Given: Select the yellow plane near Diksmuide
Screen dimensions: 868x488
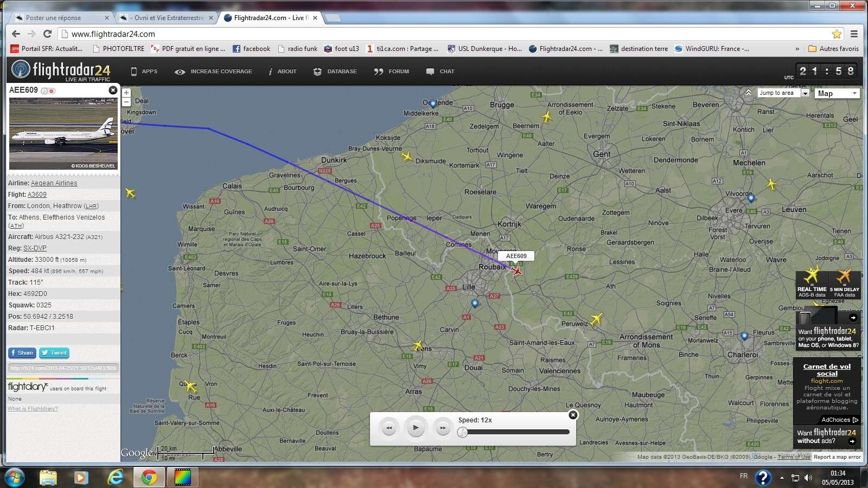Looking at the screenshot, I should coord(406,157).
